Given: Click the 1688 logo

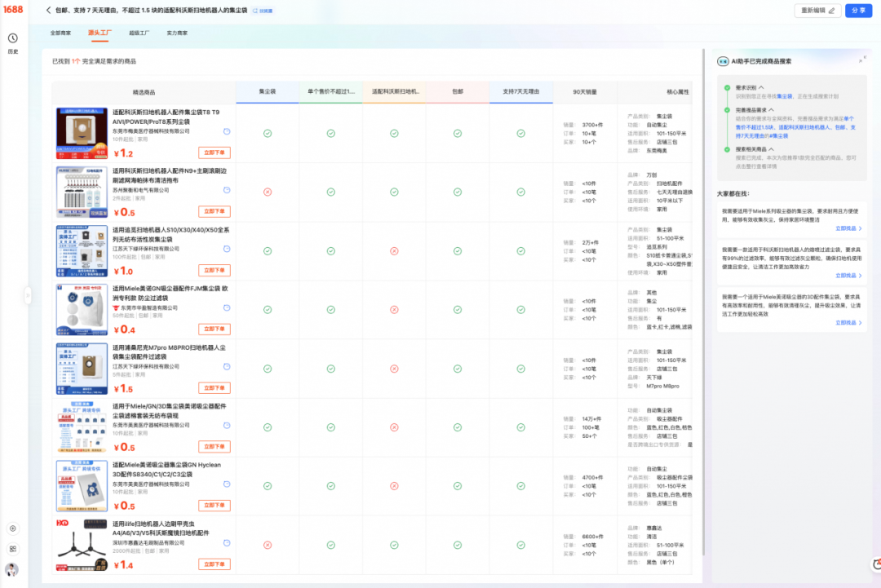Looking at the screenshot, I should click(12, 10).
